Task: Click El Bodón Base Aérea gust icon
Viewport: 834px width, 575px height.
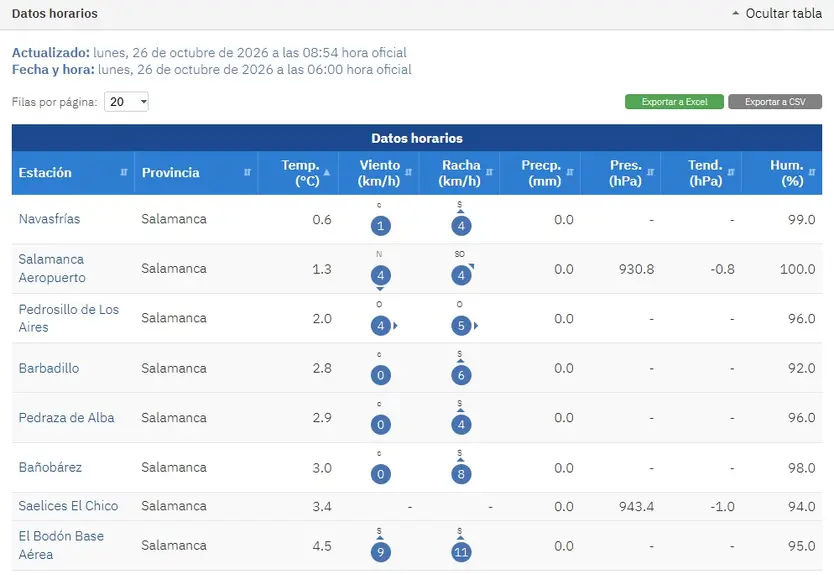Action: tap(461, 552)
